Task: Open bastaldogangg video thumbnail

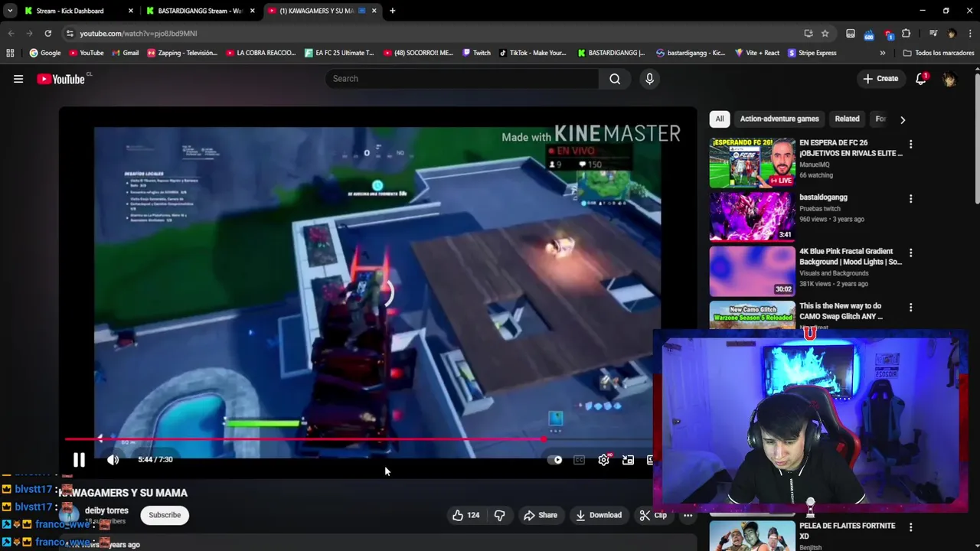Action: [x=753, y=217]
